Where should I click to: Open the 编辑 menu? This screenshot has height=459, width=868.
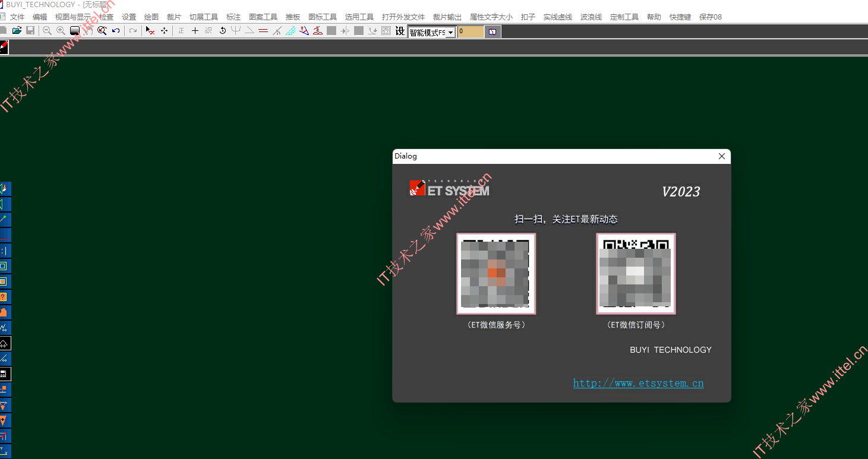click(40, 17)
